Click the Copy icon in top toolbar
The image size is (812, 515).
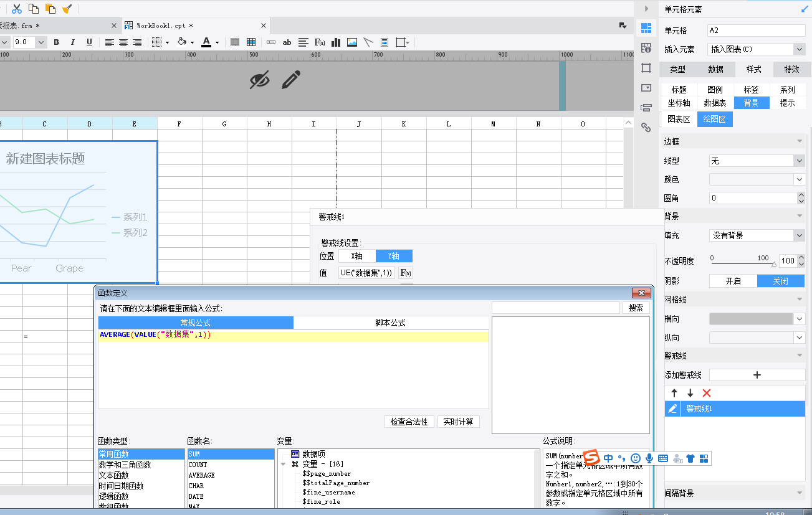pyautogui.click(x=34, y=8)
